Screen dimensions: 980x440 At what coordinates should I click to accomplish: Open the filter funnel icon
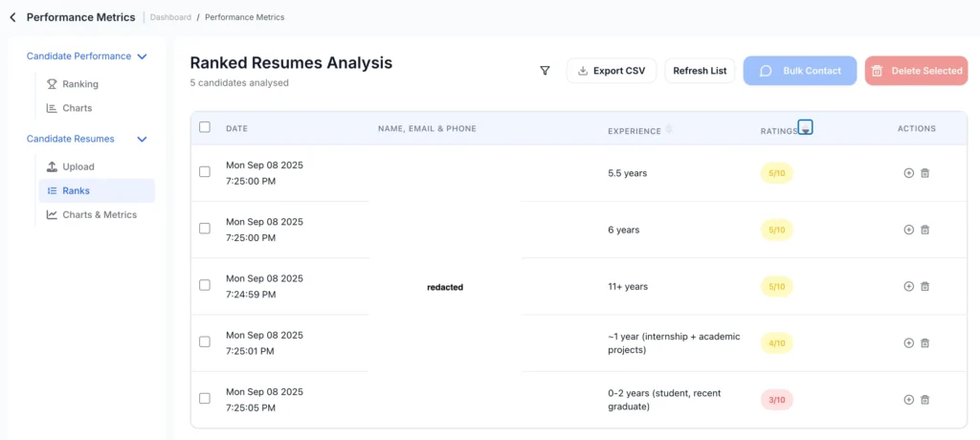click(545, 71)
